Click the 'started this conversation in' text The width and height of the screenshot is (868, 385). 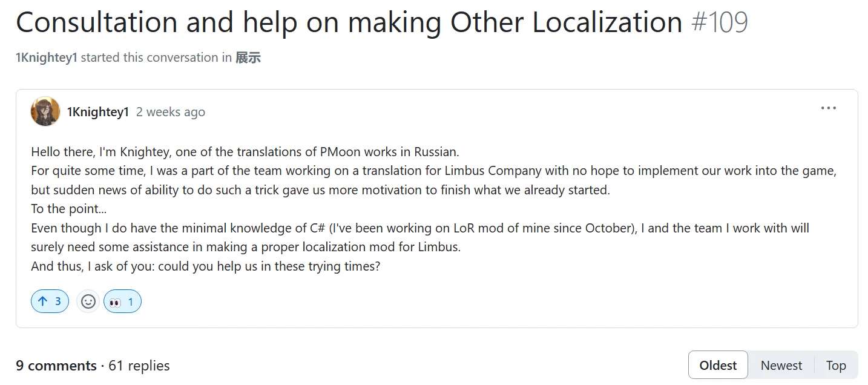pos(156,58)
